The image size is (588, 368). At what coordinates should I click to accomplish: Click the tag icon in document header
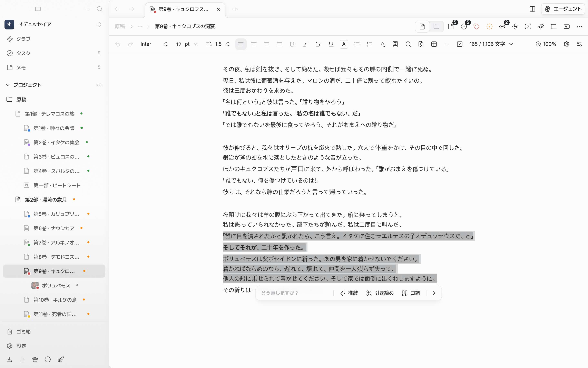pos(477,27)
